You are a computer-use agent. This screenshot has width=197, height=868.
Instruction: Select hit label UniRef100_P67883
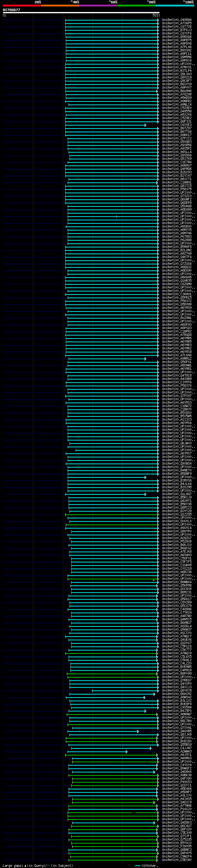[x=176, y=236]
